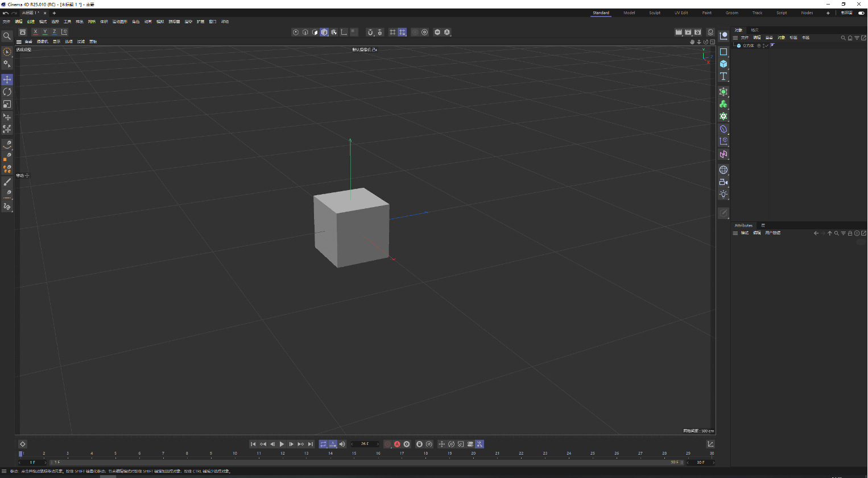
Task: Switch to the Sculpt layout tab
Action: [655, 13]
